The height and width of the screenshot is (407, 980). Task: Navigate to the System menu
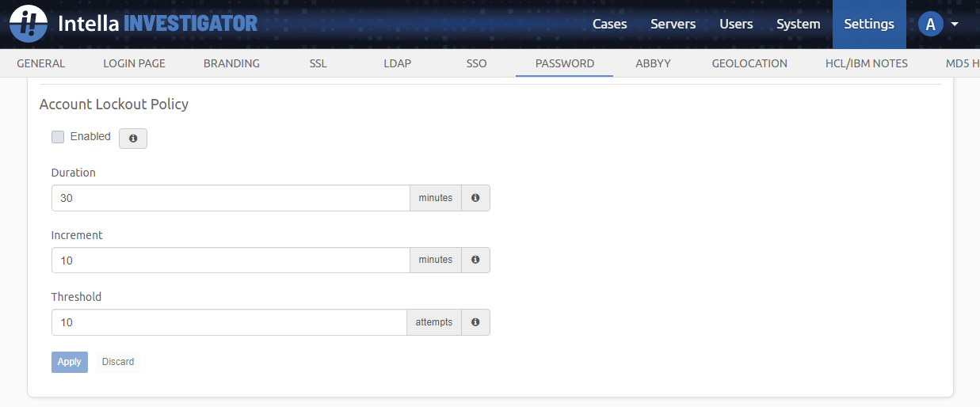(798, 24)
